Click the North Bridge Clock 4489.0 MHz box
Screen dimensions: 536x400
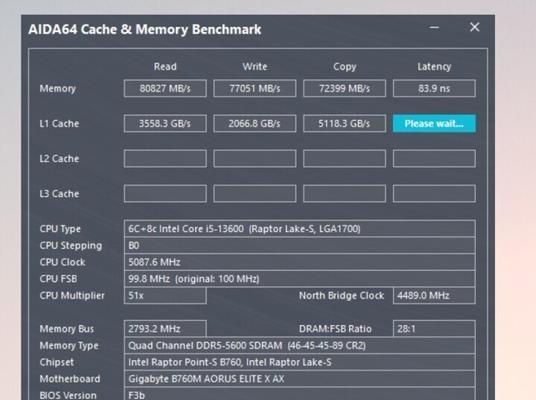click(x=434, y=296)
